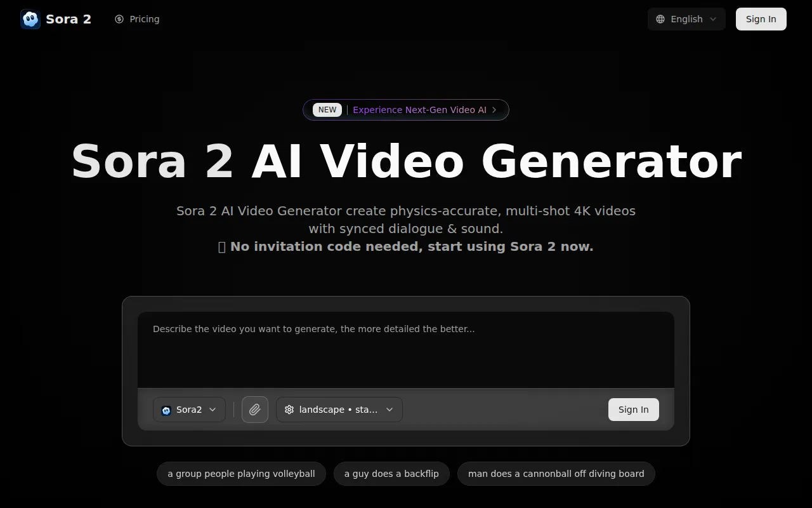Click the Sora2 model badge icon
This screenshot has height=508, width=812.
(166, 410)
